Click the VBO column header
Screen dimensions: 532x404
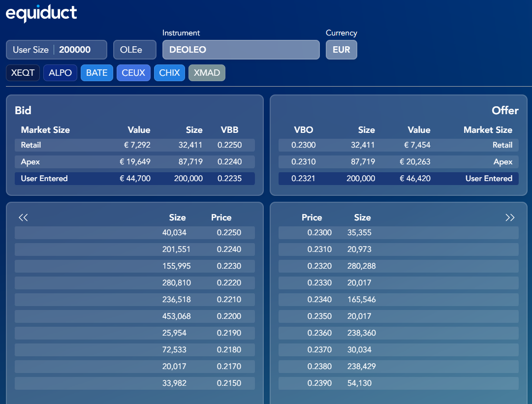click(x=303, y=130)
